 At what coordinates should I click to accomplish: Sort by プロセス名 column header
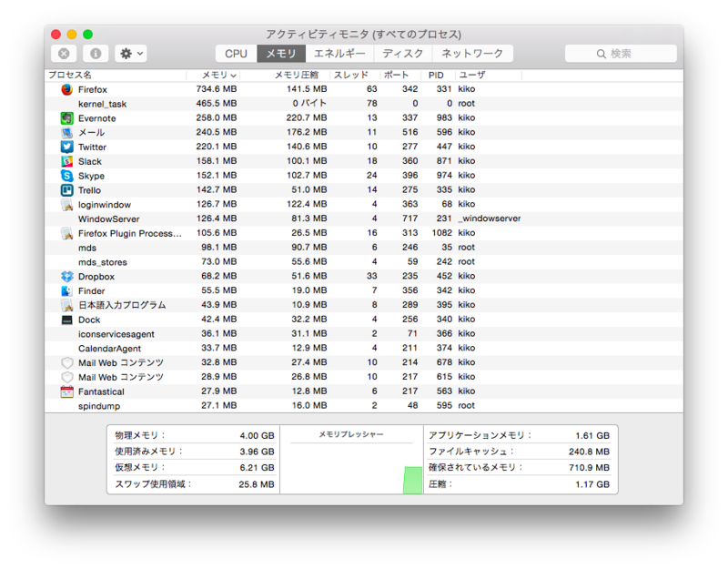pyautogui.click(x=116, y=75)
